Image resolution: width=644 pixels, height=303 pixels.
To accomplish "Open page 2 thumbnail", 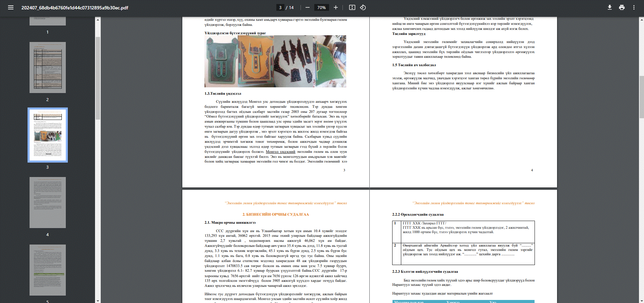I will tap(48, 68).
